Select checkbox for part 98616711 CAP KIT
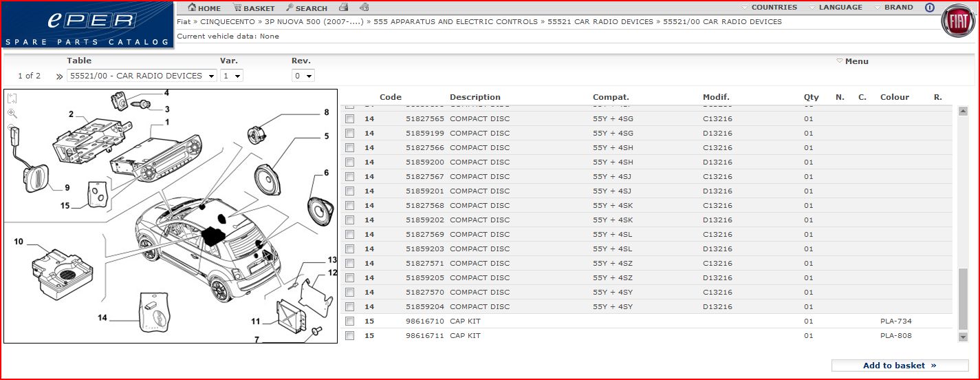The image size is (980, 380). click(x=349, y=336)
